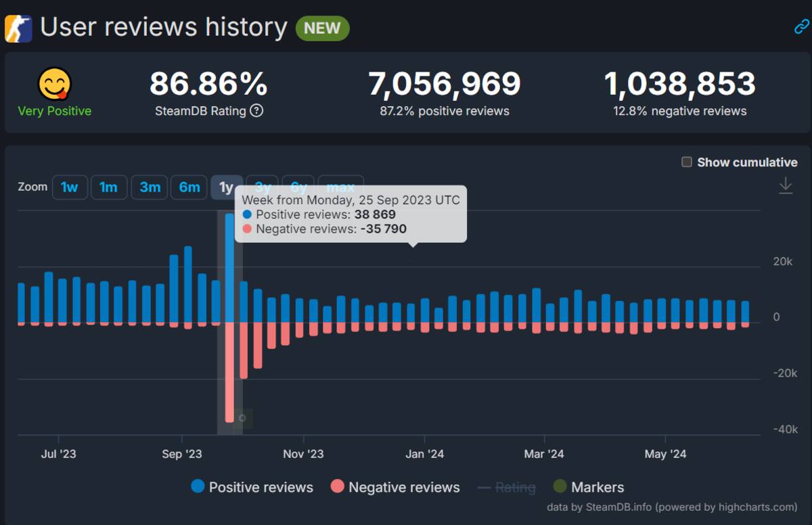Select the active 1y zoom button
Image resolution: width=812 pixels, height=525 pixels.
tap(227, 187)
